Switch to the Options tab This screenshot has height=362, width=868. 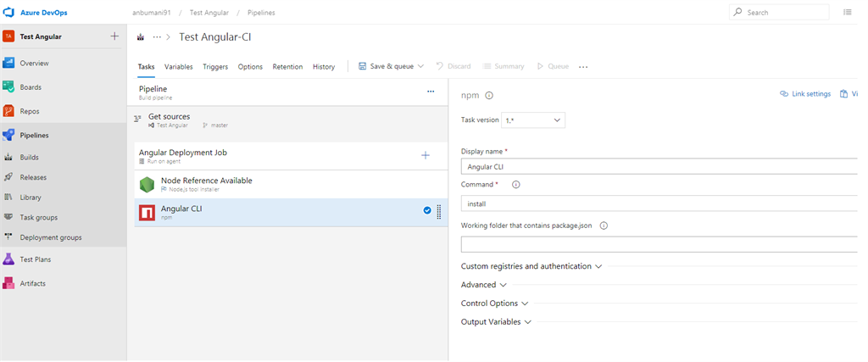tap(250, 67)
